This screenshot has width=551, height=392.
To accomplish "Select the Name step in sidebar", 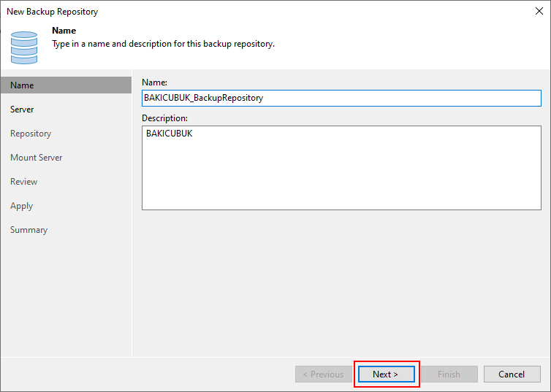I will 22,85.
